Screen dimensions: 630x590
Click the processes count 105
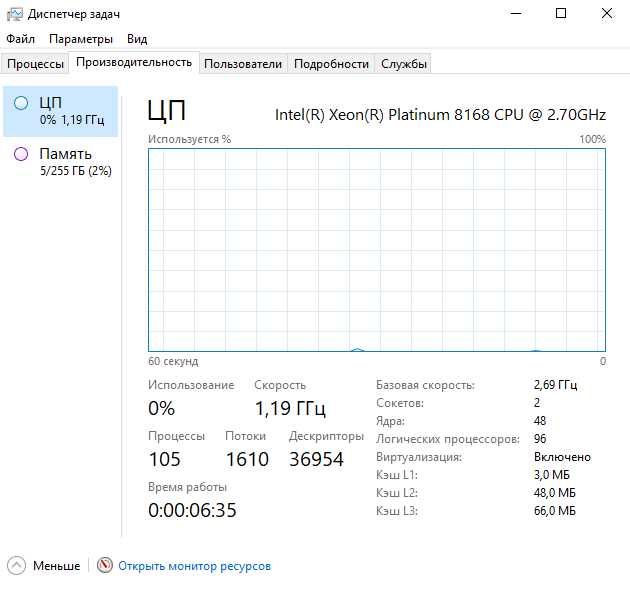point(165,459)
